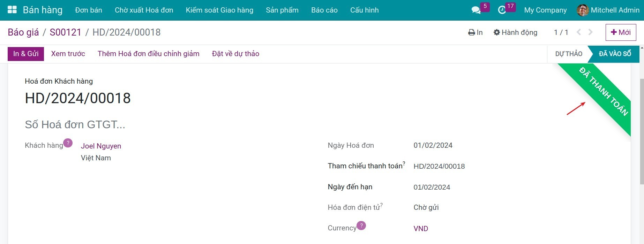This screenshot has width=644, height=244.
Task: Open customer link Joel Nguyen
Action: 101,146
